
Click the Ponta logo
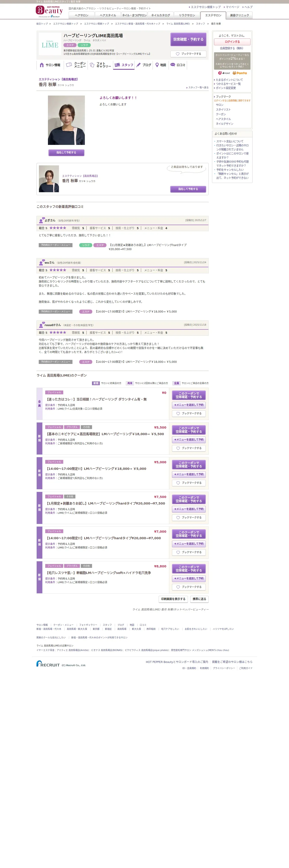pos(239,73)
